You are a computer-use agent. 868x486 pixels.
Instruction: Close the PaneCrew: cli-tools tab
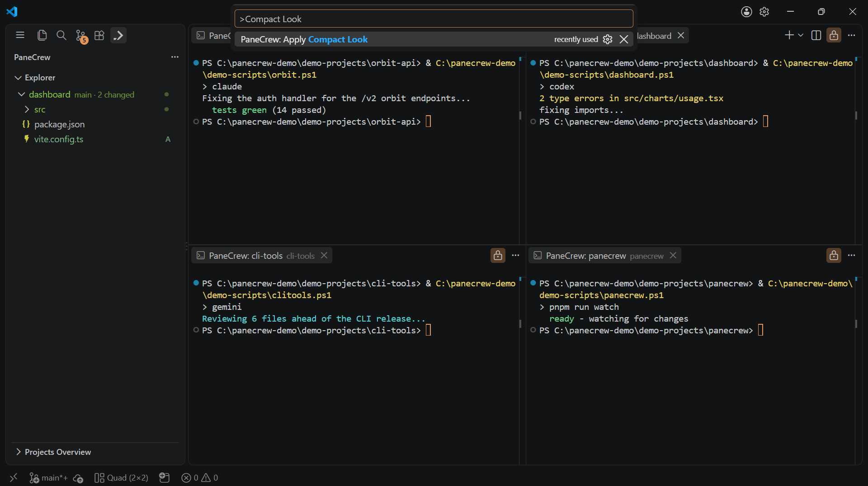[324, 255]
